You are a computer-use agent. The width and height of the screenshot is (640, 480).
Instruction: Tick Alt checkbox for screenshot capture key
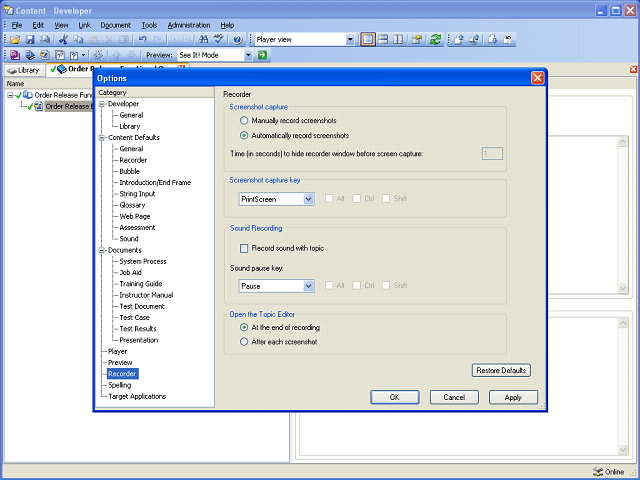(329, 198)
